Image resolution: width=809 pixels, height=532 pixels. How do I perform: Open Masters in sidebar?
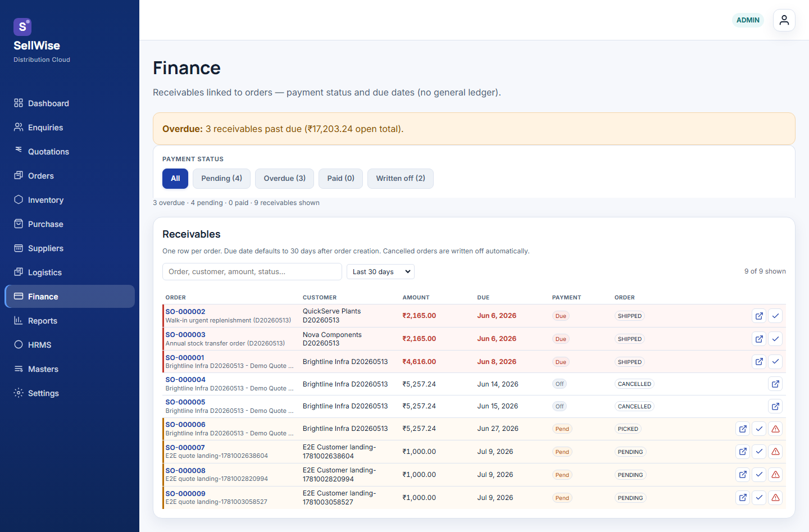(70, 369)
